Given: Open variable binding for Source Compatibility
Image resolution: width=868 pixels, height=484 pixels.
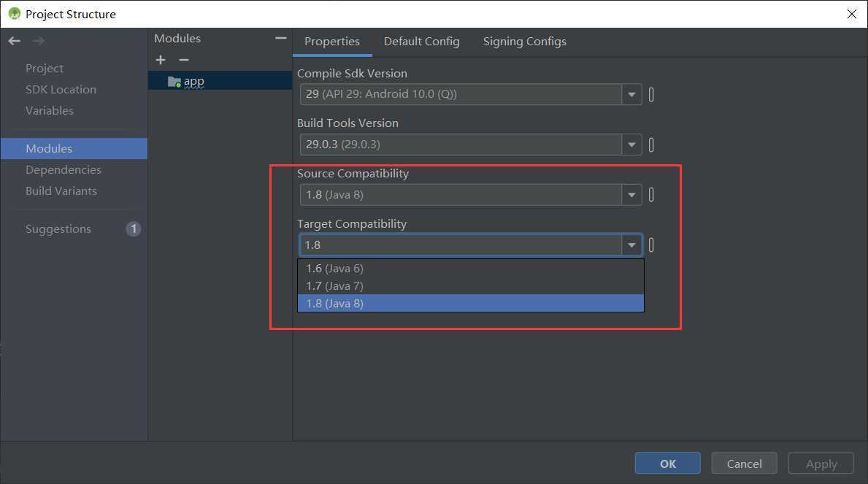Looking at the screenshot, I should (651, 195).
